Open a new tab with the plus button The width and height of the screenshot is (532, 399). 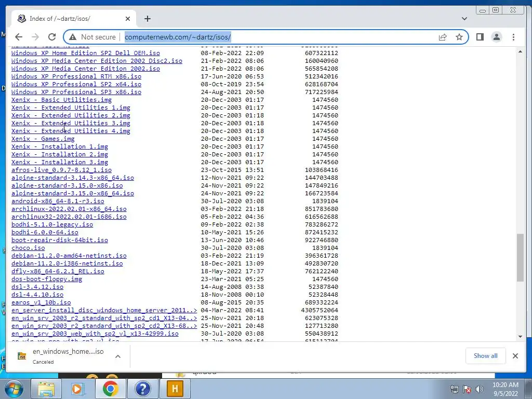(147, 19)
